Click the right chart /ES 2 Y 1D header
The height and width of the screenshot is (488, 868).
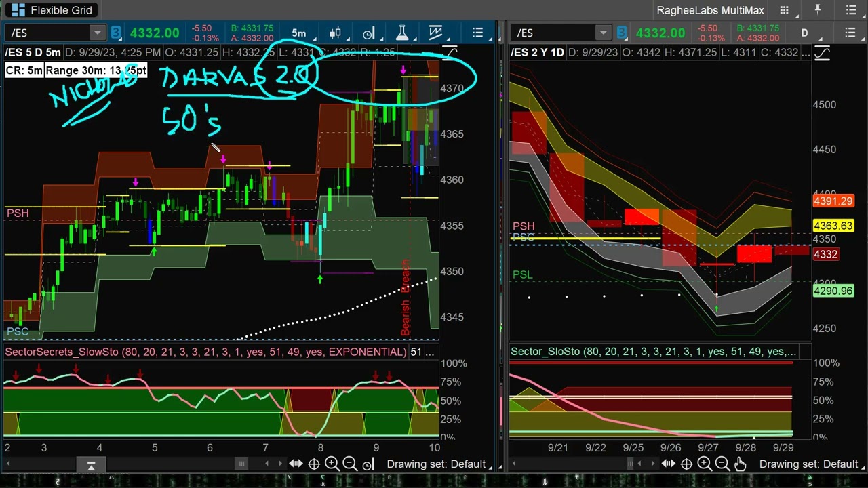coord(538,53)
